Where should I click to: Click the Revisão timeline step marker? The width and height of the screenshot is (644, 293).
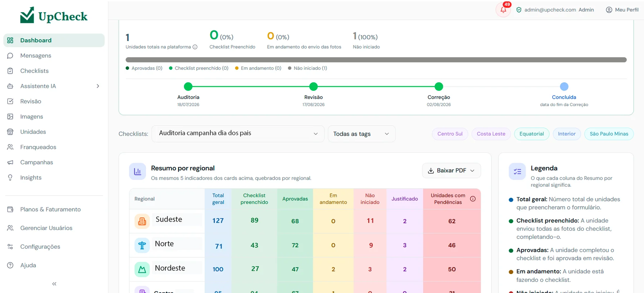pyautogui.click(x=313, y=87)
